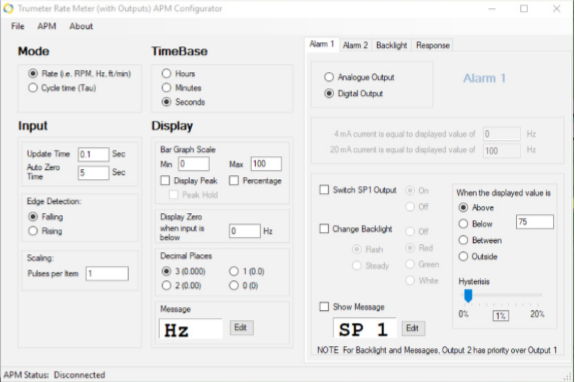Click the alarm setpoint field showing 75
The image size is (575, 382).
click(535, 222)
